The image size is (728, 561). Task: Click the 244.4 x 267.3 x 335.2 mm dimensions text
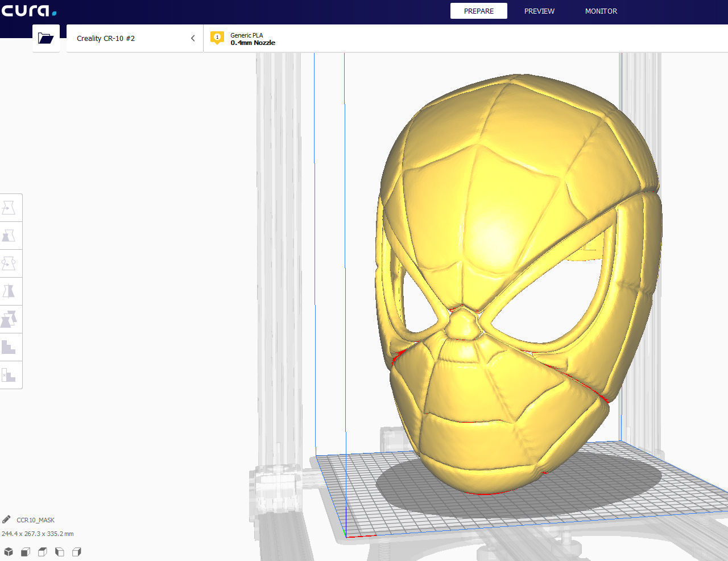pos(38,534)
